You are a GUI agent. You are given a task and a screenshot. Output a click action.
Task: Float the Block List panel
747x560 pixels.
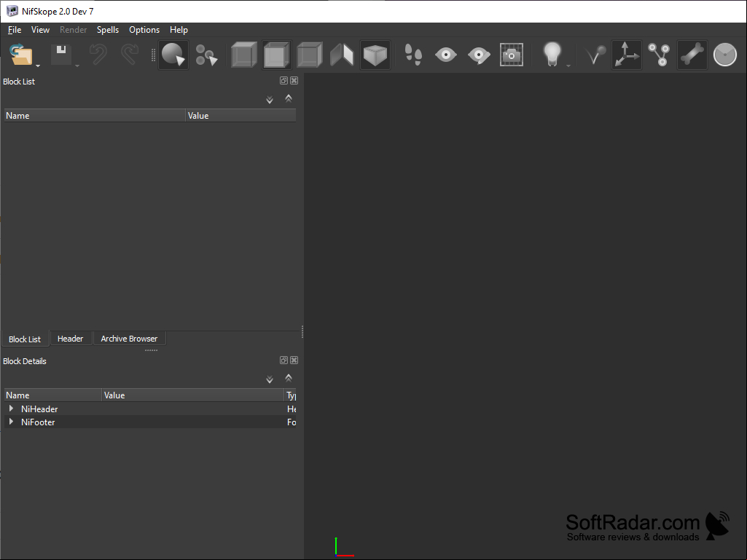tap(284, 81)
